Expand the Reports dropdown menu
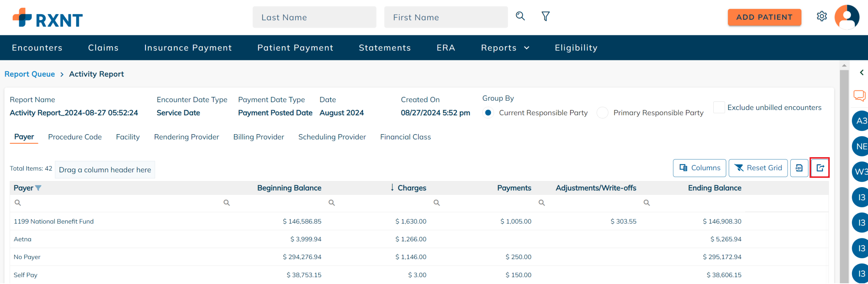 [x=505, y=48]
